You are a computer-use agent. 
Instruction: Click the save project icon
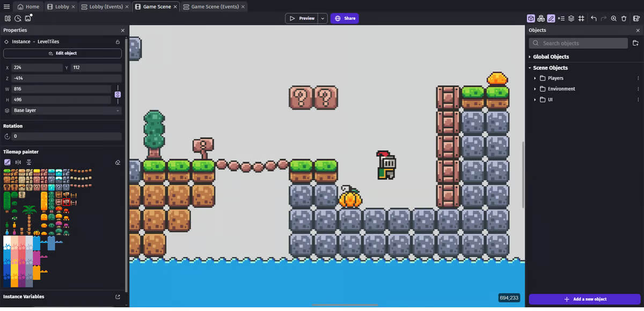pos(28,18)
